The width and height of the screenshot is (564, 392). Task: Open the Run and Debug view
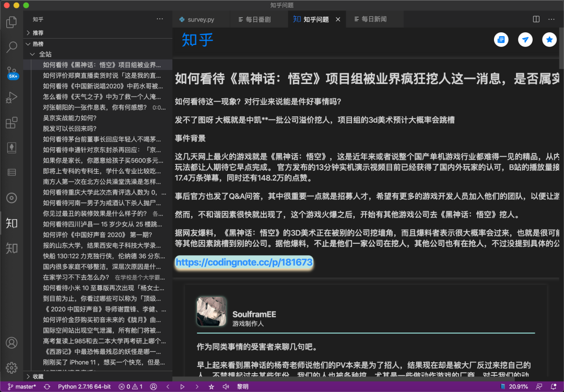11,98
